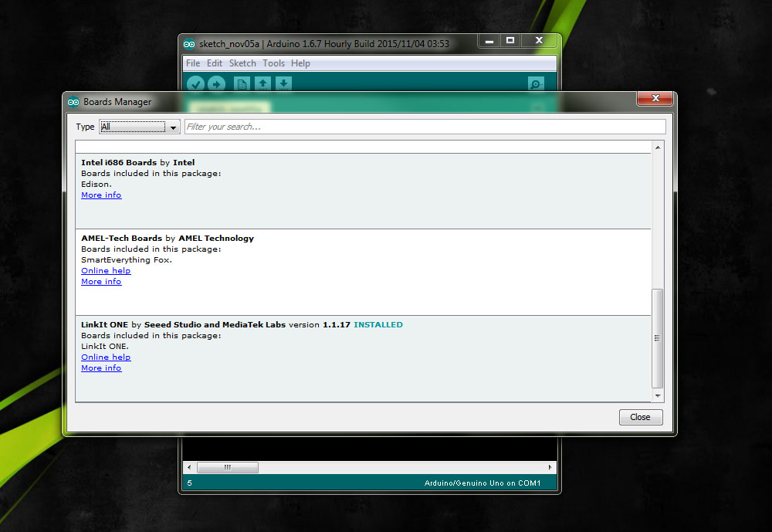Click the boards list scroll down arrow
The height and width of the screenshot is (532, 772).
[657, 395]
